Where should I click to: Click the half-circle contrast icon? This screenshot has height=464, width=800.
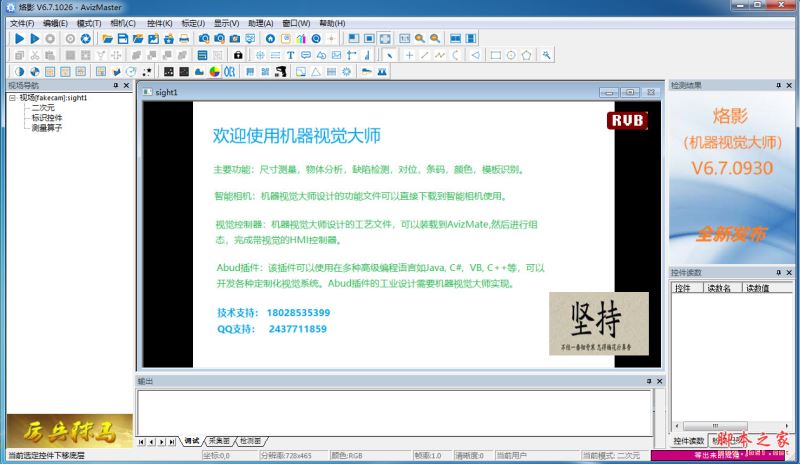coord(19,71)
